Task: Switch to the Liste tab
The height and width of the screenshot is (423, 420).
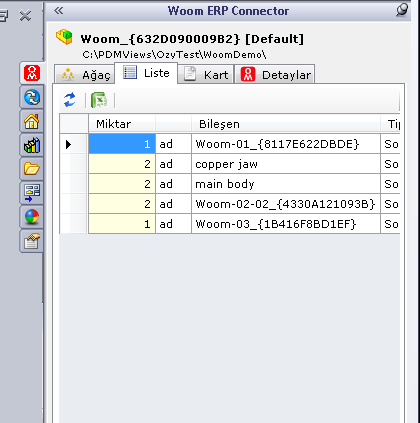Action: coord(146,73)
